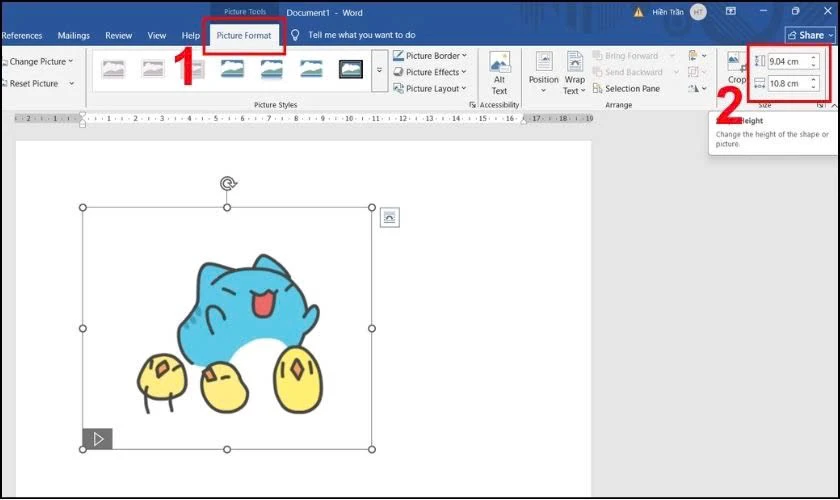Open the Picture Format tab
This screenshot has width=840, height=500.
click(x=244, y=35)
